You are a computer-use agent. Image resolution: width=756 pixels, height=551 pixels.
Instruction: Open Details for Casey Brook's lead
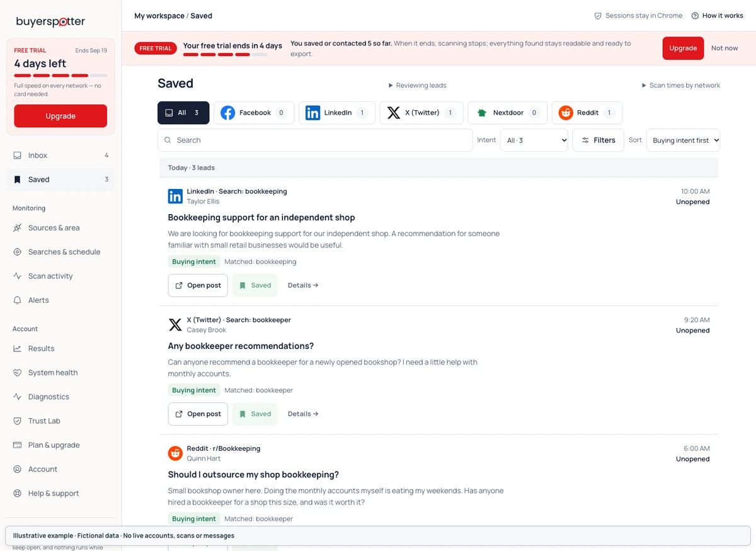click(x=303, y=414)
